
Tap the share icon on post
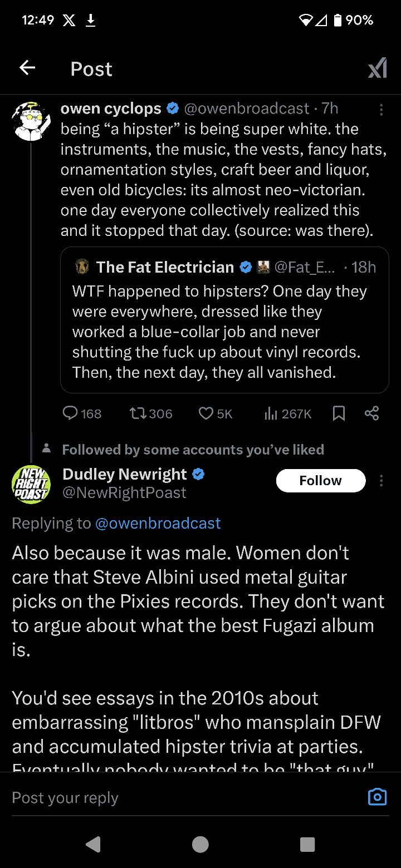(x=371, y=413)
